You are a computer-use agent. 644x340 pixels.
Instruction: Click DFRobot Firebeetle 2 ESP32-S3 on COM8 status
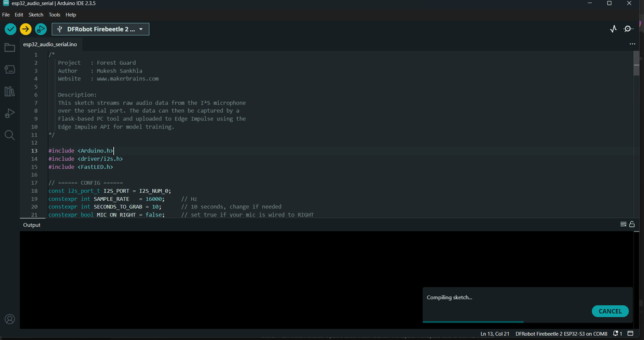click(x=561, y=334)
